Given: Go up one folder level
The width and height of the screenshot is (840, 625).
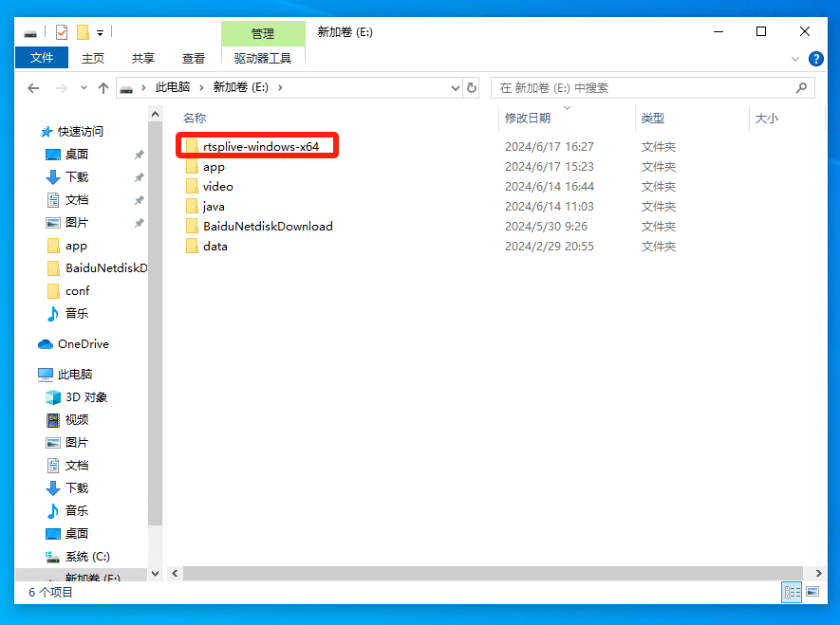Looking at the screenshot, I should click(103, 88).
